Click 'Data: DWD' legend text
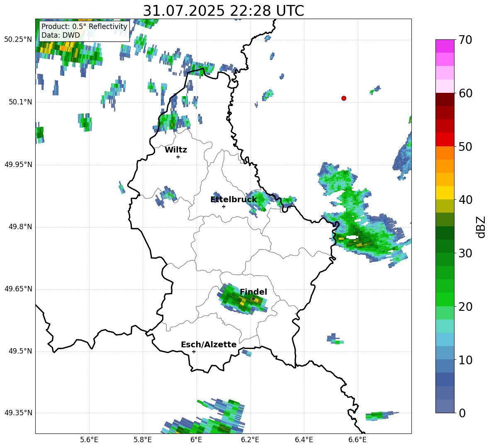The width and height of the screenshot is (491, 448). [x=61, y=35]
